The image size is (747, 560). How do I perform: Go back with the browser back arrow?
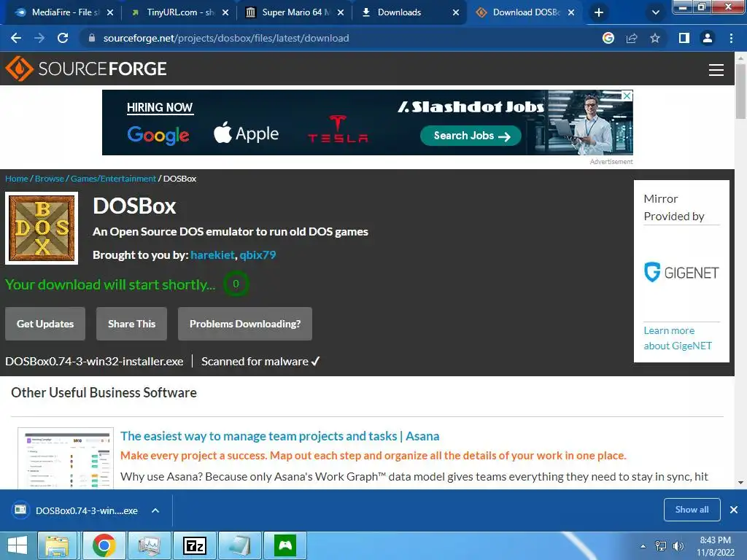pyautogui.click(x=16, y=38)
